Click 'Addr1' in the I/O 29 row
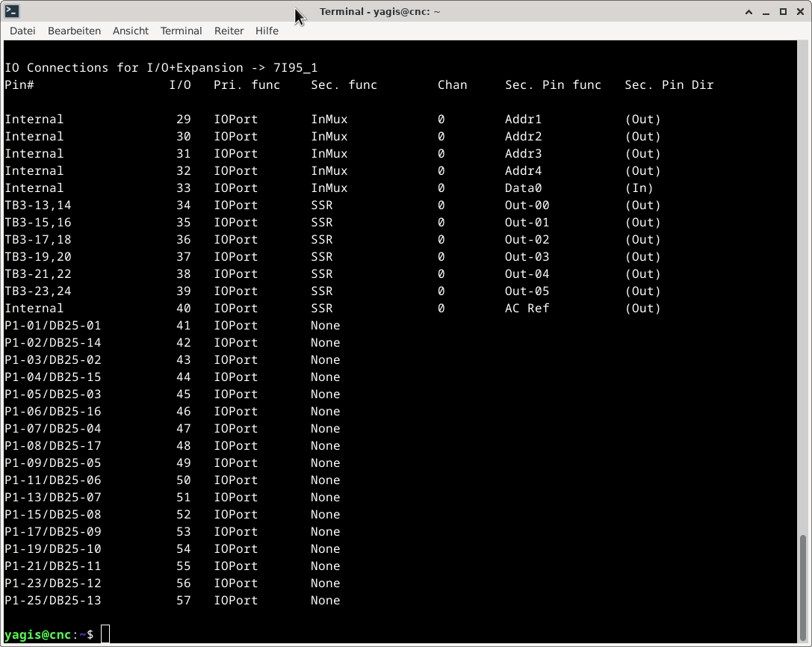 click(523, 119)
